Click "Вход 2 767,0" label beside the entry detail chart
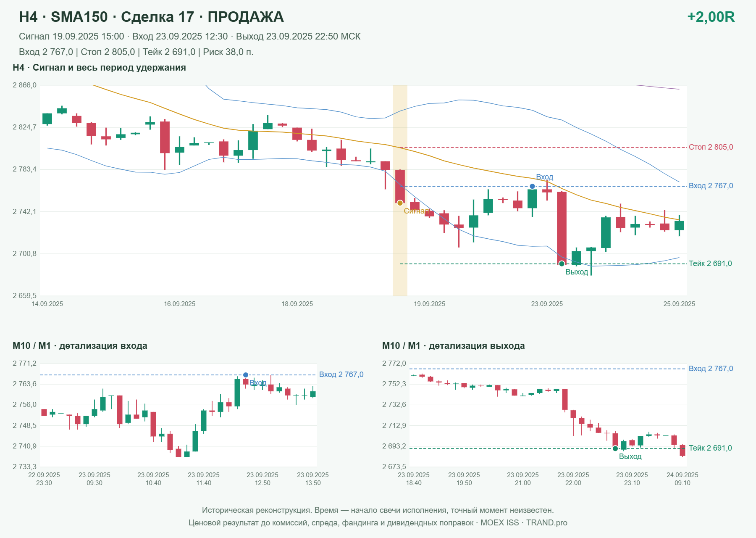This screenshot has height=538, width=756. (x=341, y=374)
